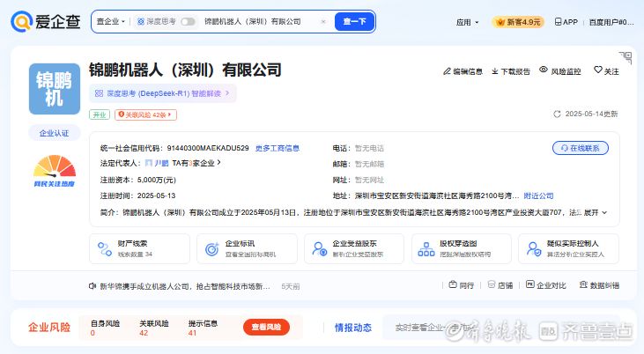Click the red 查看风险 button

pyautogui.click(x=266, y=328)
